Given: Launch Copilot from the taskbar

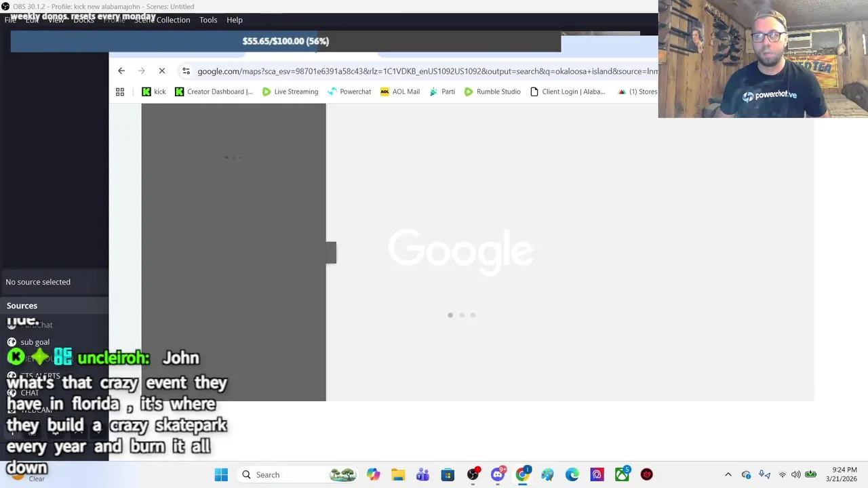Looking at the screenshot, I should pos(373,474).
